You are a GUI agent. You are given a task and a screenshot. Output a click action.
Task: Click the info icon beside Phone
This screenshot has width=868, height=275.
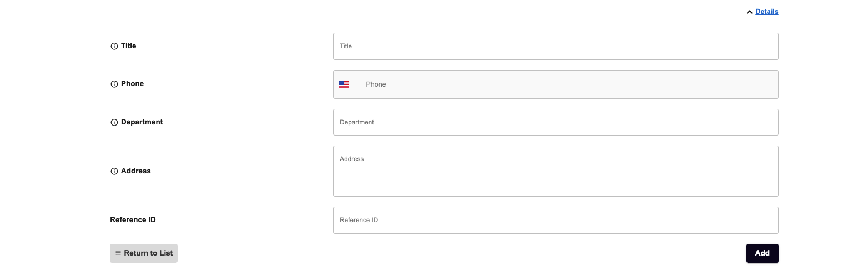point(114,84)
